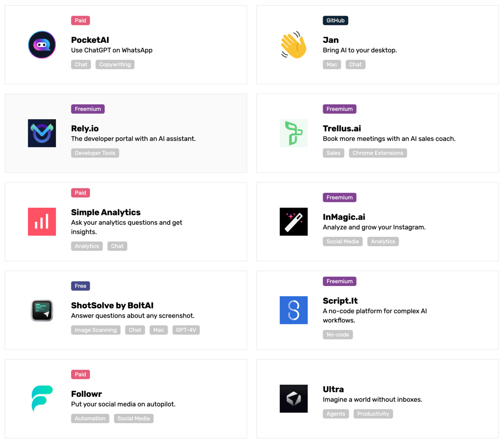Open the ShotSolve by BoltAI icon
Image resolution: width=504 pixels, height=442 pixels.
tap(42, 310)
